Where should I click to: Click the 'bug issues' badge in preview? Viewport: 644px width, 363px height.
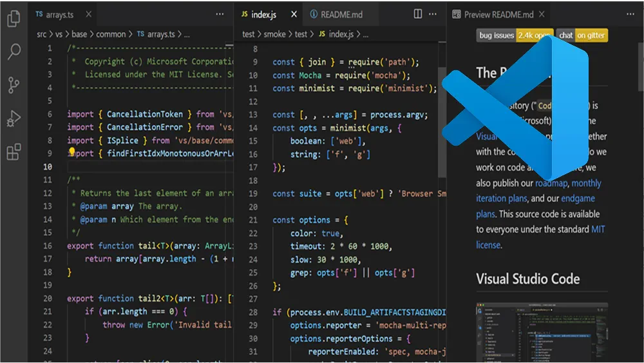(x=495, y=35)
